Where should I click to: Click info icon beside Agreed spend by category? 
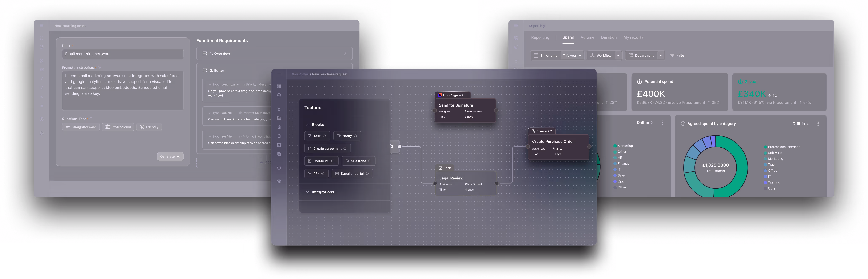point(683,124)
